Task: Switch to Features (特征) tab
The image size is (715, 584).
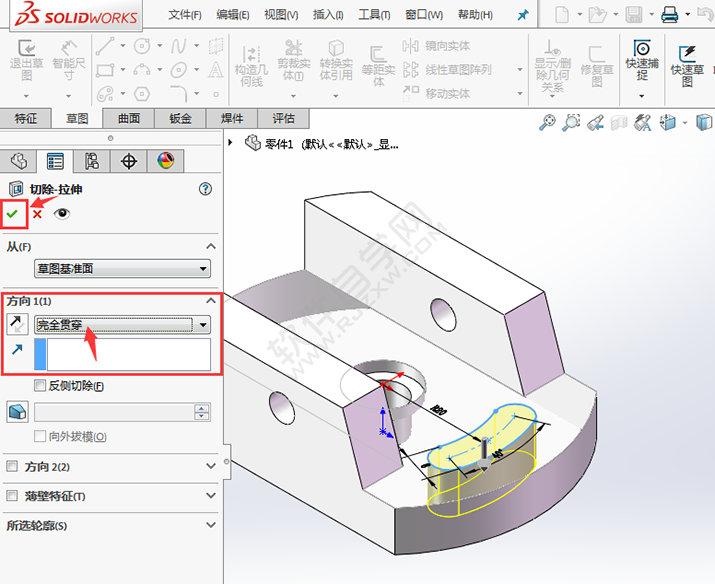Action: pos(26,119)
